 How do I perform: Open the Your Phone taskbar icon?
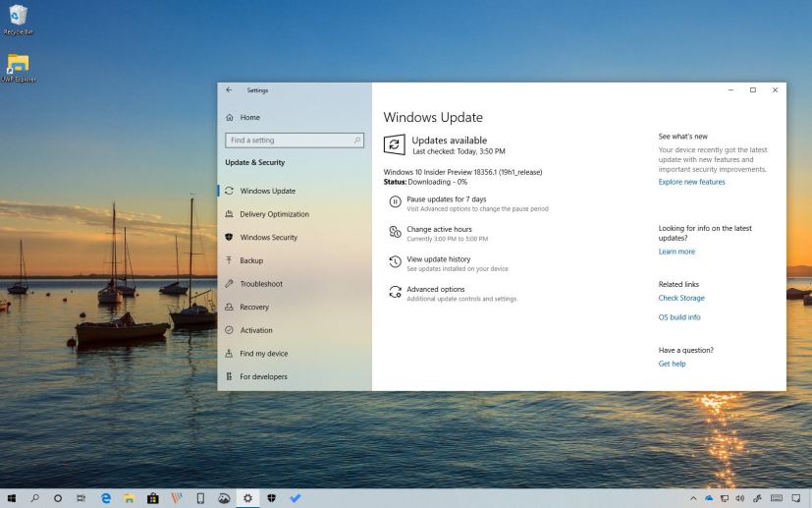[200, 498]
